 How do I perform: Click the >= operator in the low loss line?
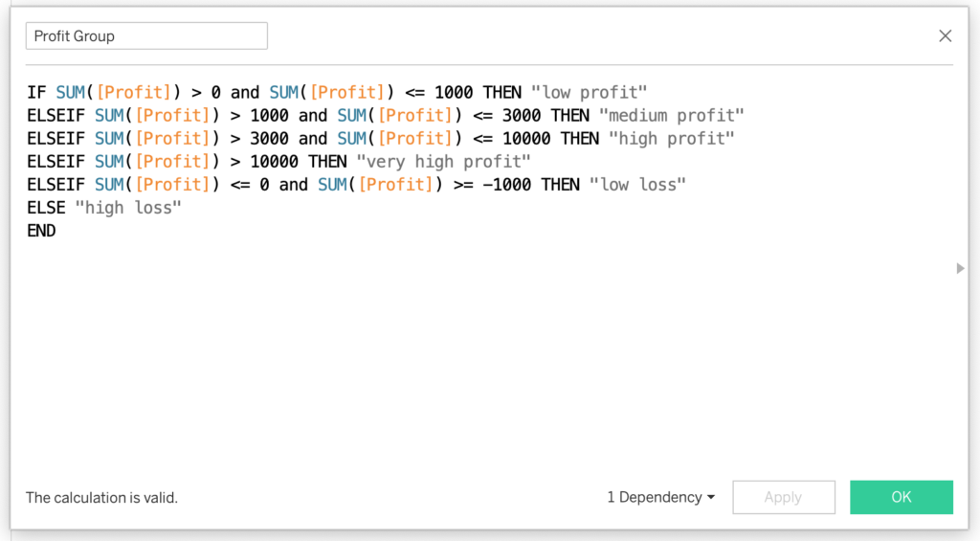pyautogui.click(x=463, y=185)
